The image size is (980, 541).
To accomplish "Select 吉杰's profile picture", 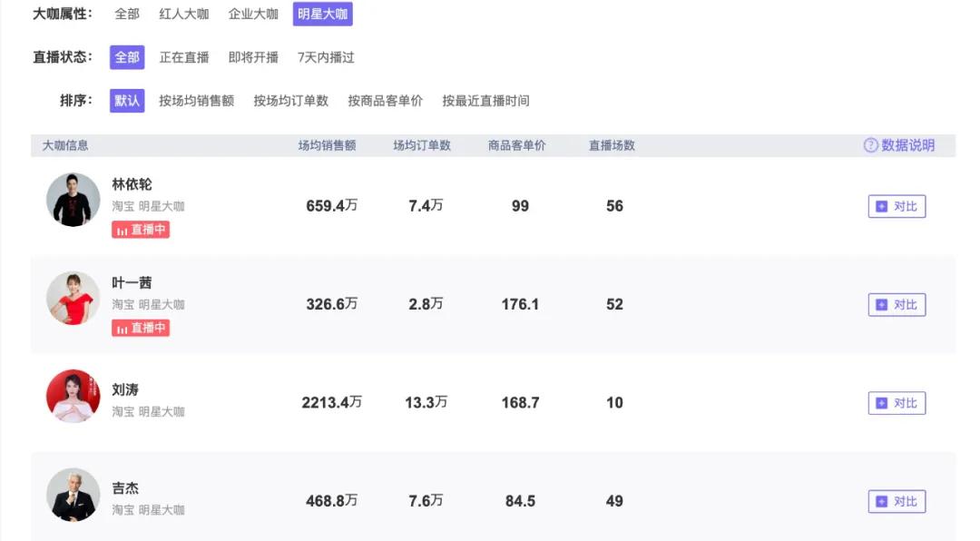I will 73,495.
